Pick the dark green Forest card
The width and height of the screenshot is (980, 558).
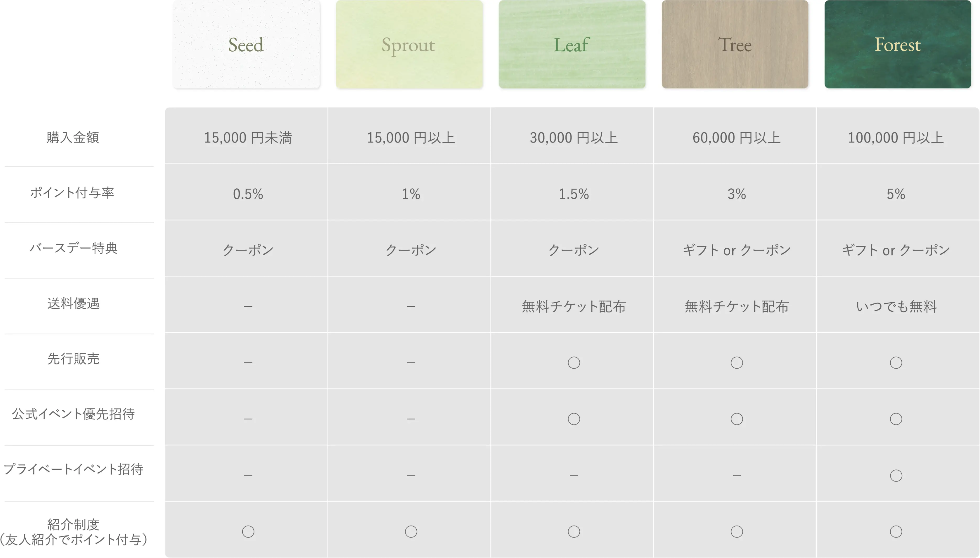coord(898,45)
